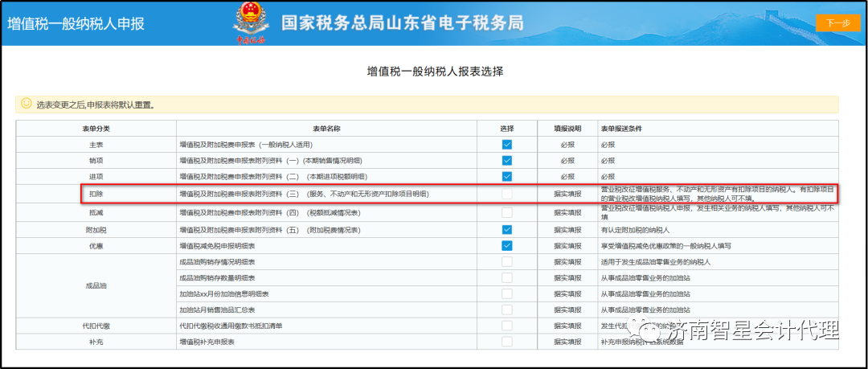
Task: Click 据实填报 in the 扣除 row
Action: click(x=567, y=194)
